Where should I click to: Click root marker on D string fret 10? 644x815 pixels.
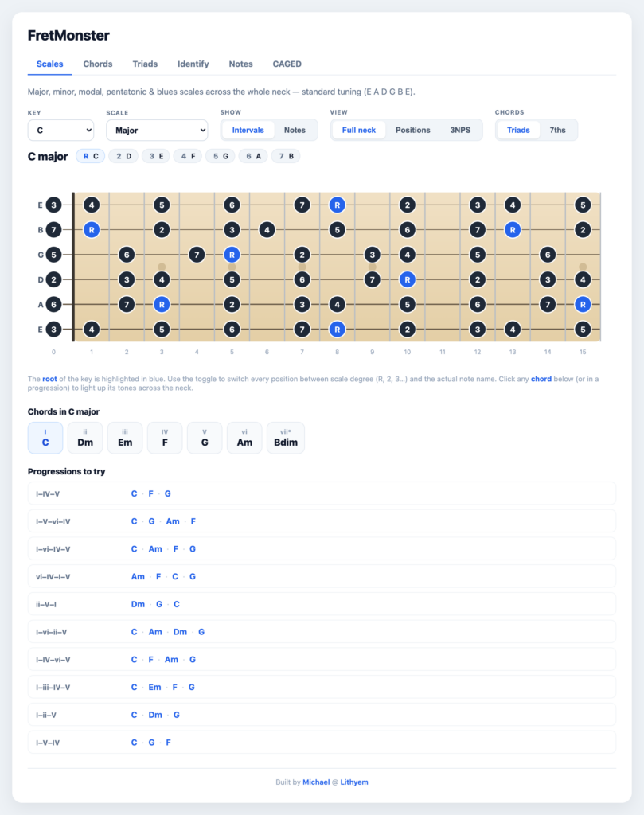tap(408, 279)
